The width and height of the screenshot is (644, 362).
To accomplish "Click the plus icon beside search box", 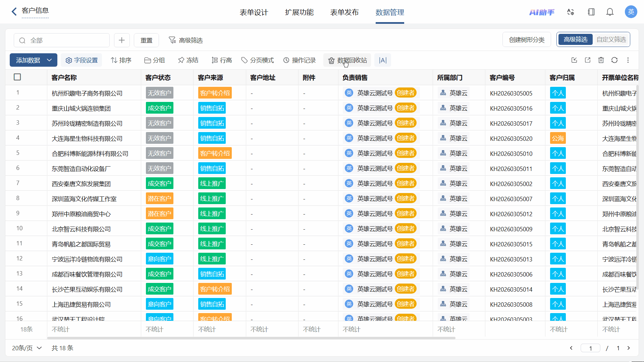I will (122, 40).
